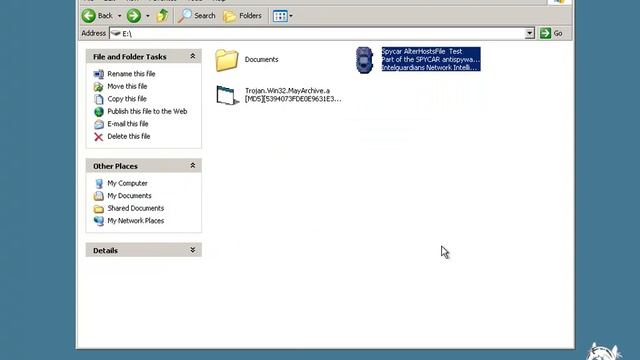This screenshot has width=640, height=360.
Task: Click the Copy this file icon
Action: pos(99,99)
